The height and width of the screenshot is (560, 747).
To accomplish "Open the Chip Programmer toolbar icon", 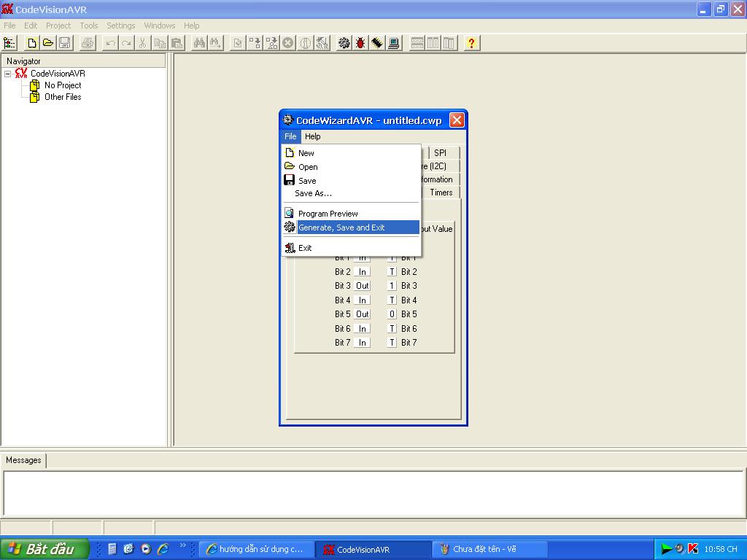I will tap(376, 43).
